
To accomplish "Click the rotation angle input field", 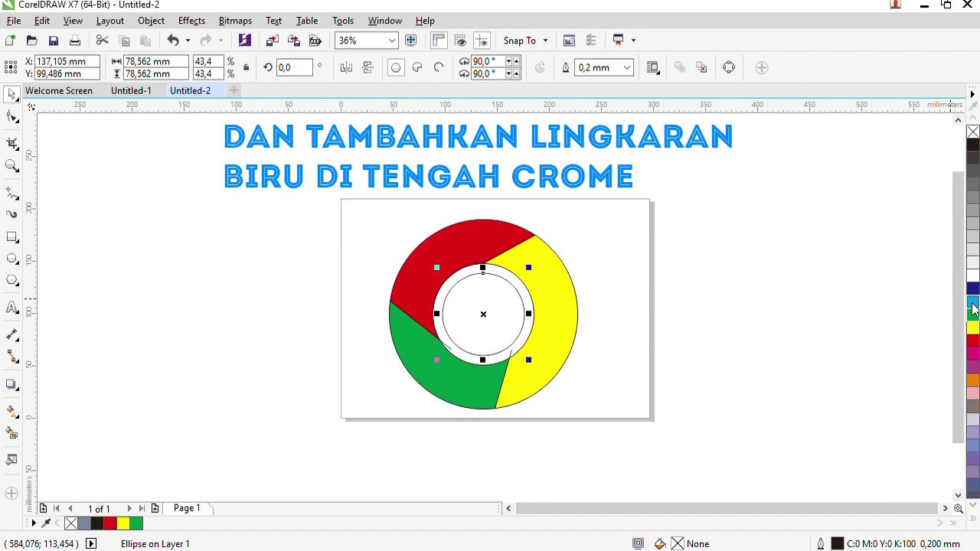I will [x=294, y=67].
